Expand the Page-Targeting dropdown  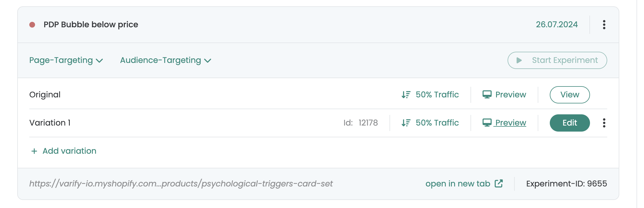(66, 60)
